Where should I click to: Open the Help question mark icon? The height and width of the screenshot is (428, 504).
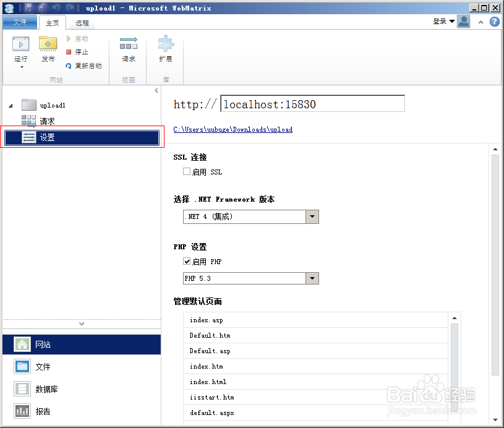pos(494,22)
